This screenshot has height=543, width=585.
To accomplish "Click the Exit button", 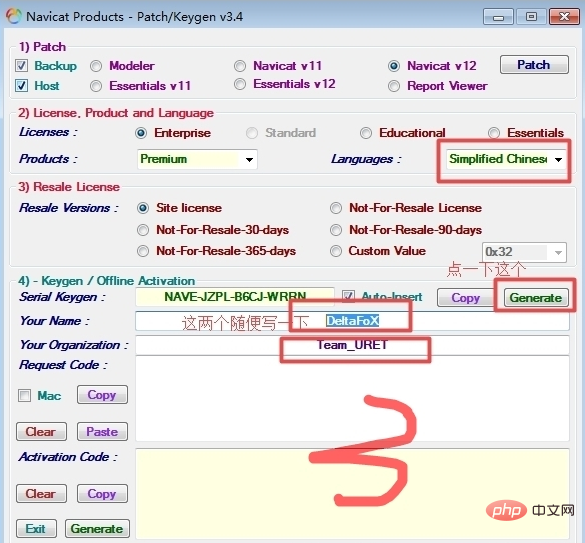I will click(x=36, y=529).
